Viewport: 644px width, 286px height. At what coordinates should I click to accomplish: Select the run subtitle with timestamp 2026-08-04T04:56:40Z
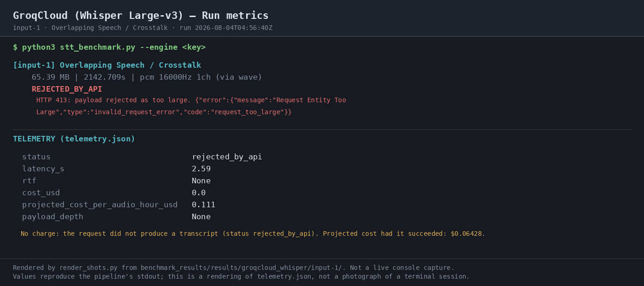tap(143, 28)
